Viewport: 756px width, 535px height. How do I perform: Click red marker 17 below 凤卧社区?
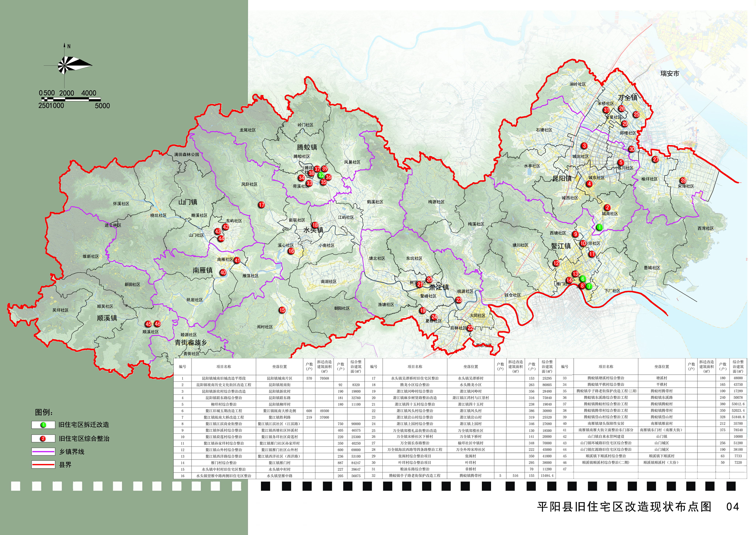[x=262, y=205]
